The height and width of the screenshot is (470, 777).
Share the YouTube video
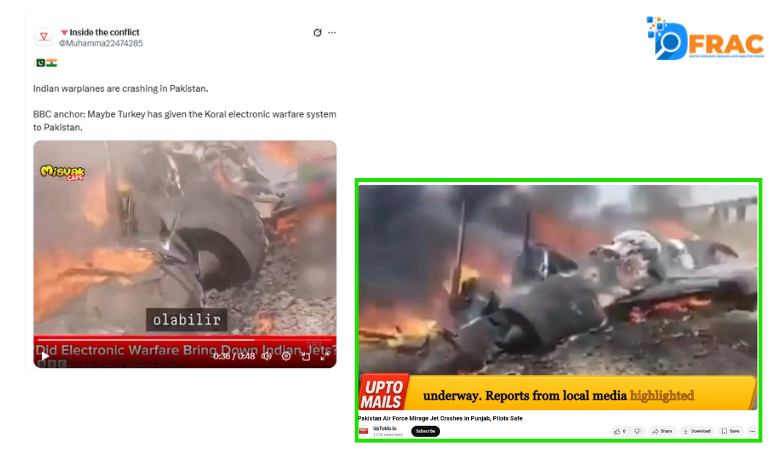click(662, 431)
